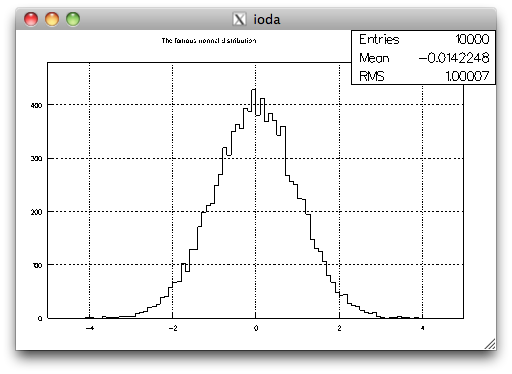Click the 300 label on vertical axis
This screenshot has height=374, width=512.
coord(36,159)
